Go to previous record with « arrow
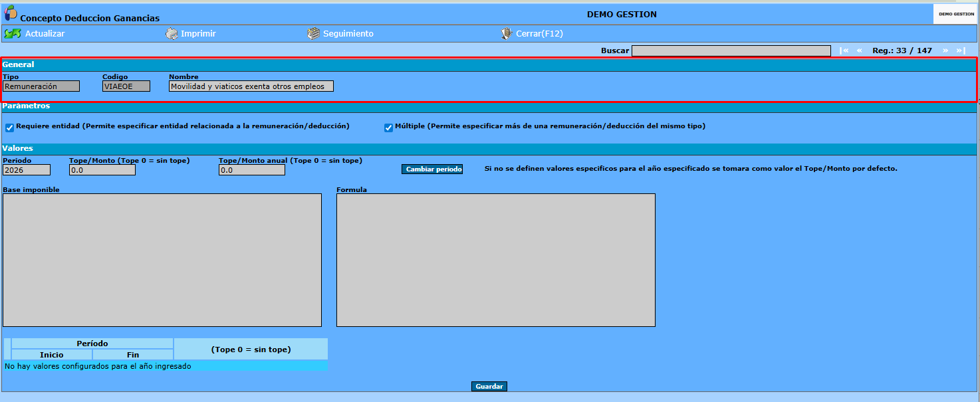 coord(860,50)
